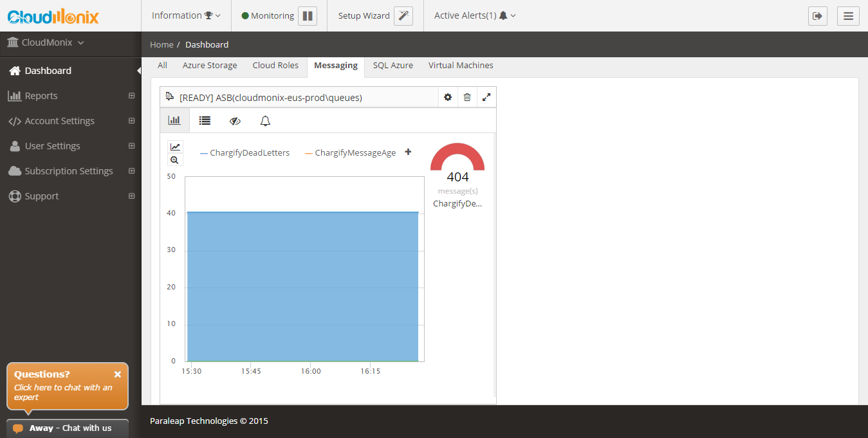This screenshot has height=438, width=868.
Task: Expand the Support submenu plus icon
Action: (x=131, y=196)
